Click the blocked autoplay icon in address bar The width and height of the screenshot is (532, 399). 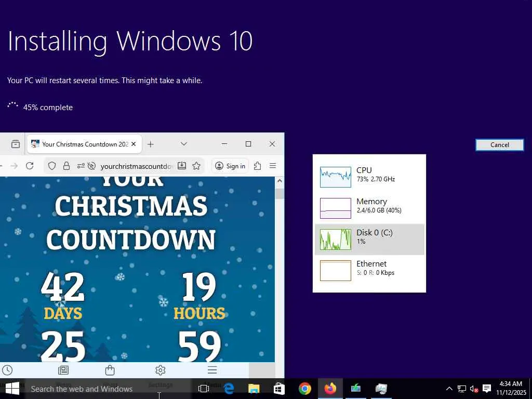pyautogui.click(x=91, y=166)
